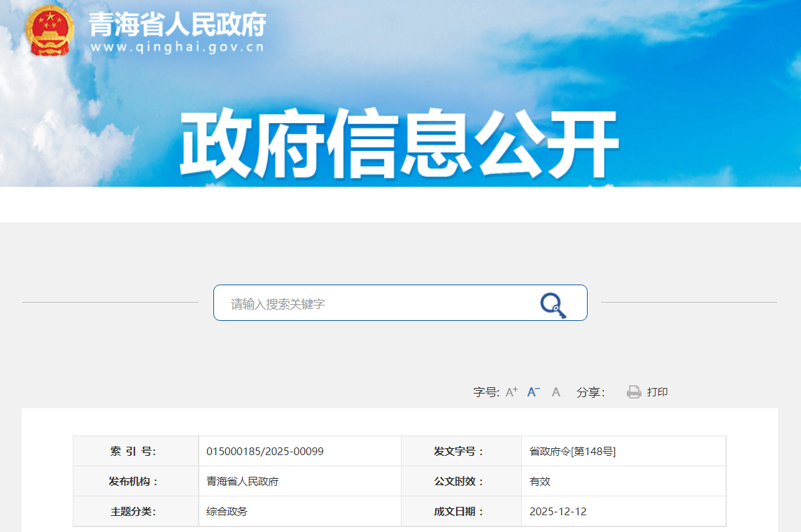The image size is (801, 532).
Task: Reset font size with plain A icon
Action: coord(556,392)
